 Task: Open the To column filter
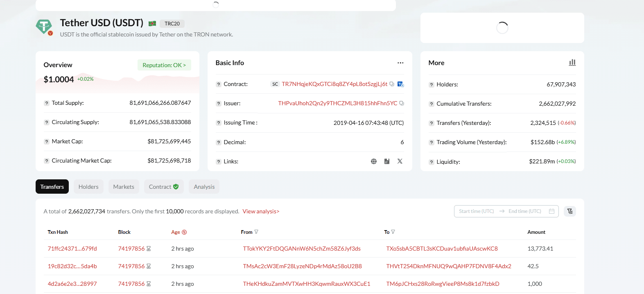pyautogui.click(x=393, y=232)
